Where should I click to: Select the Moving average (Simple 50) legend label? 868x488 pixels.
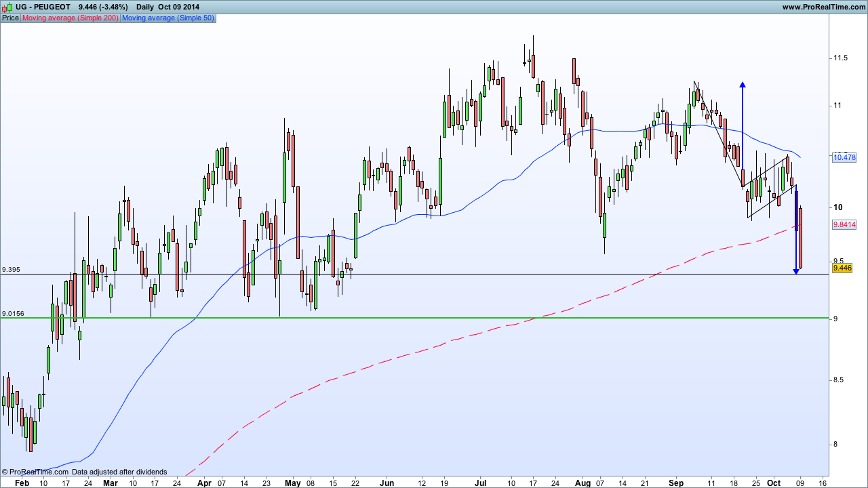pos(167,18)
